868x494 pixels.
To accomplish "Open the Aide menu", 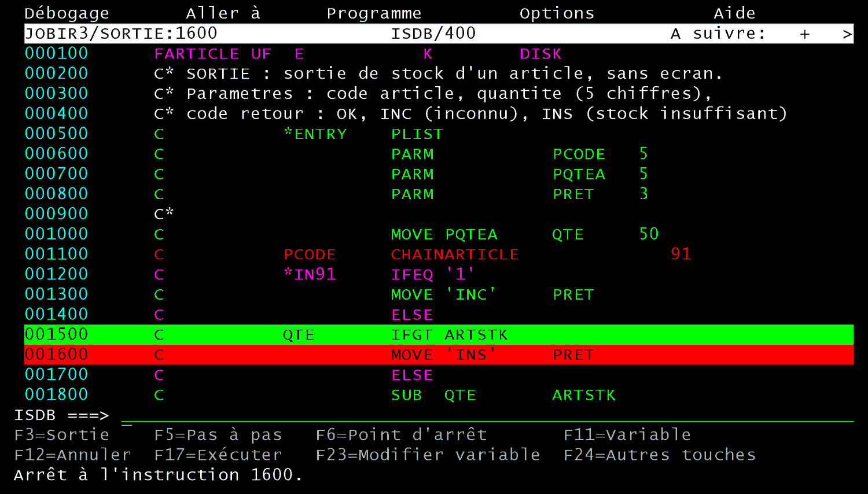I will coord(734,13).
